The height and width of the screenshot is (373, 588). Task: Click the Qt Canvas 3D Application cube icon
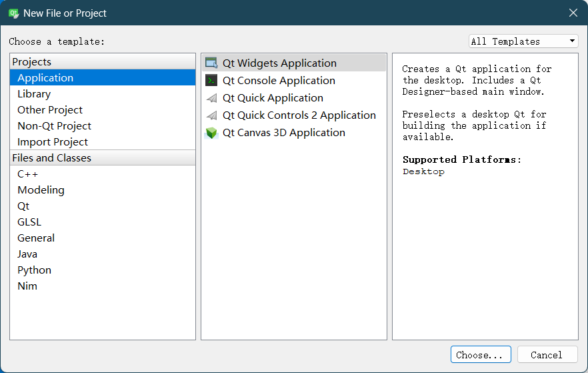[x=211, y=133]
